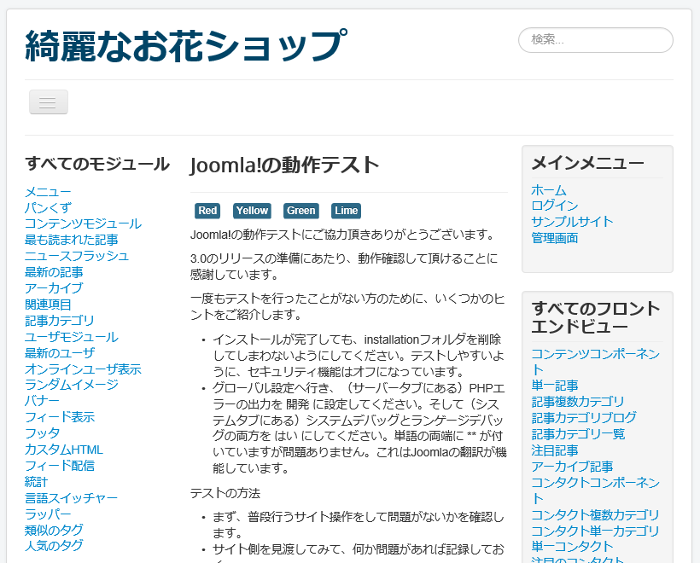The image size is (700, 563).
Task: Select the Red tag badge
Action: pyautogui.click(x=208, y=211)
